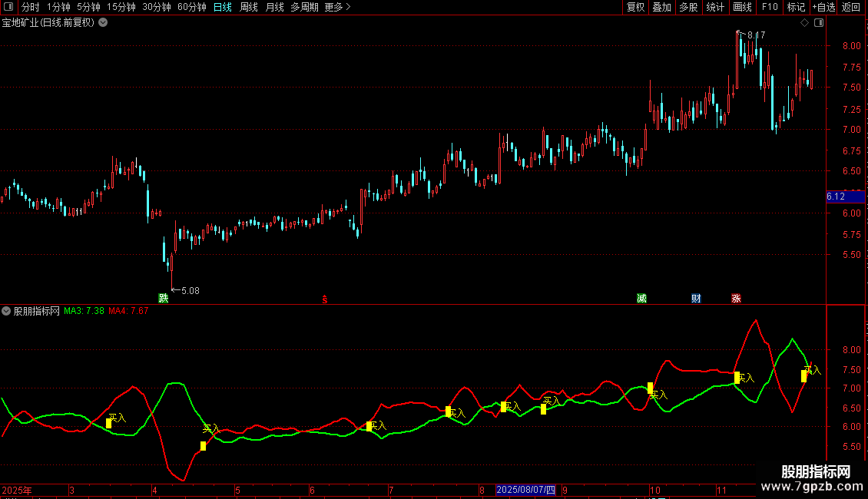Open the 多股 multi-stock view
Screen dimensions: 868x499
pyautogui.click(x=688, y=7)
